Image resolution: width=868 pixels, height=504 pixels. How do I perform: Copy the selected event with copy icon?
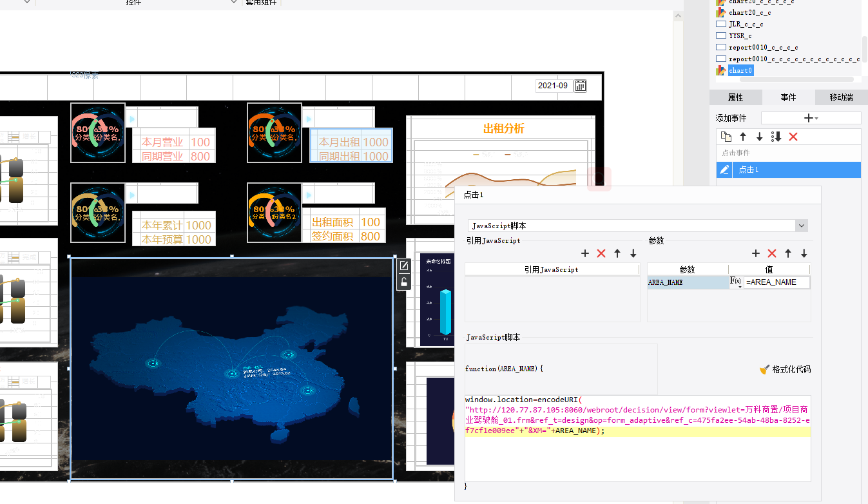tap(726, 137)
